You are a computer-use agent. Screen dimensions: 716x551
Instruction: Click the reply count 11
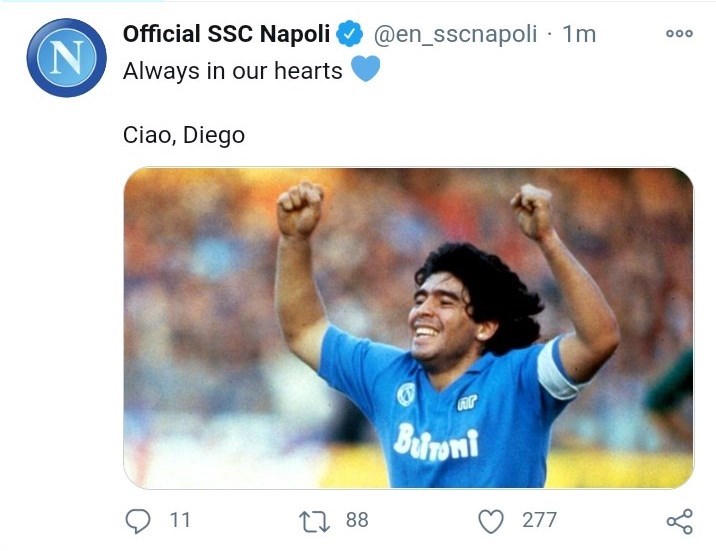(x=180, y=520)
